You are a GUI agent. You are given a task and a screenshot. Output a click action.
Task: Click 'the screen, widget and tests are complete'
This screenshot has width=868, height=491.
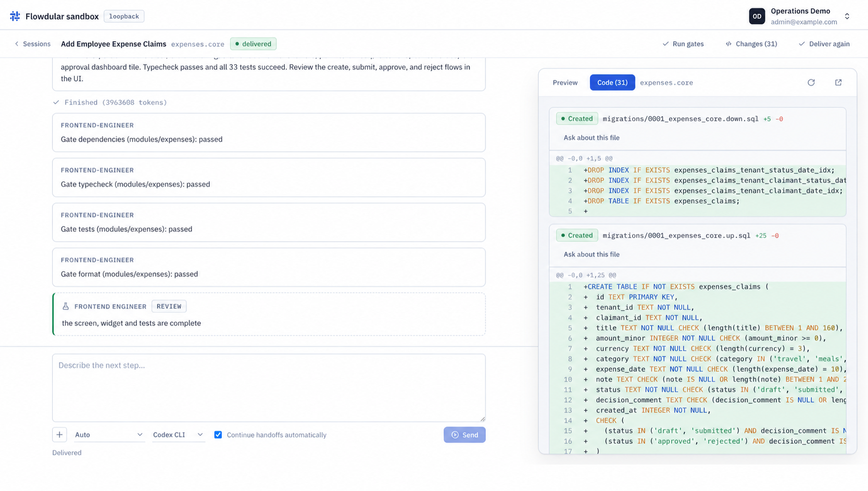pyautogui.click(x=131, y=323)
